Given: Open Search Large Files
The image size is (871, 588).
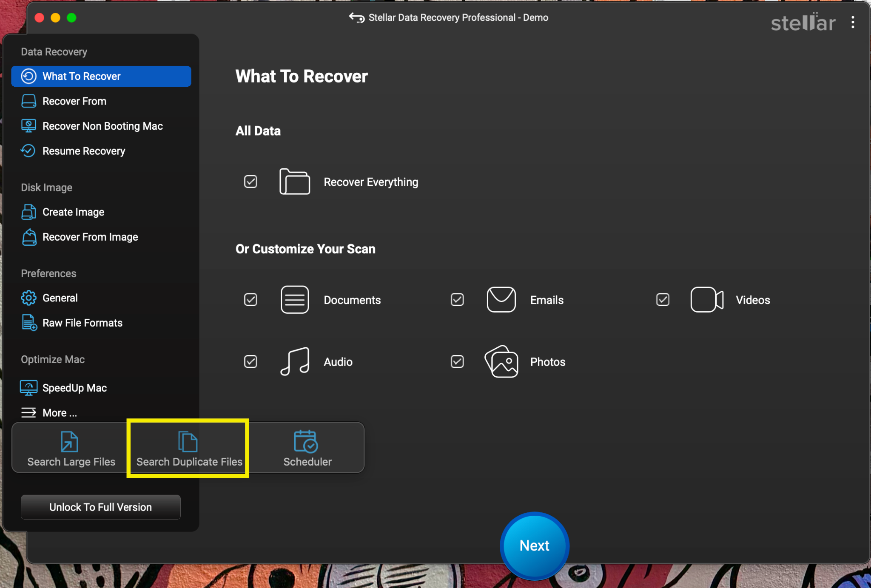Looking at the screenshot, I should (70, 447).
